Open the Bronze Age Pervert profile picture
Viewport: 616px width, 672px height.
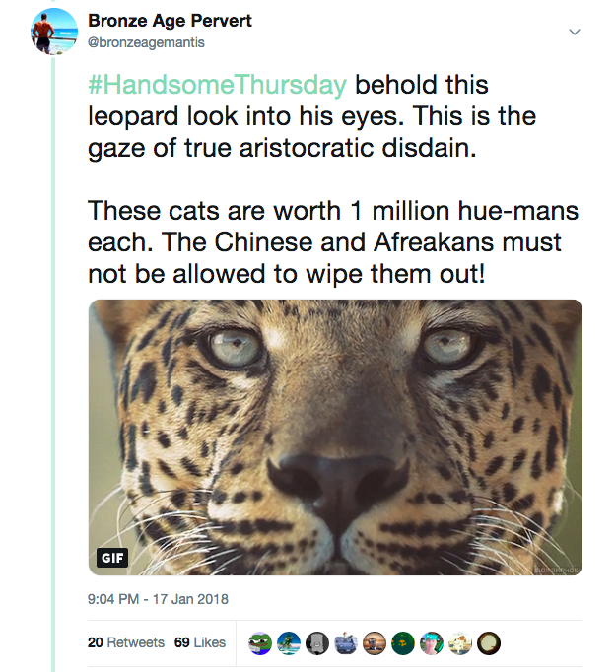[54, 31]
